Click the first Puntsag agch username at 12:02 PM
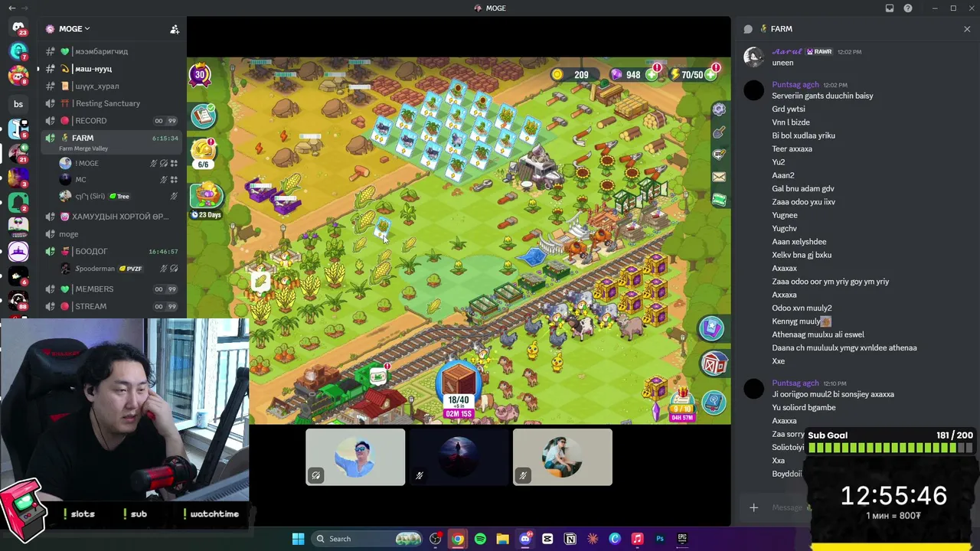The image size is (980, 551). pyautogui.click(x=795, y=85)
